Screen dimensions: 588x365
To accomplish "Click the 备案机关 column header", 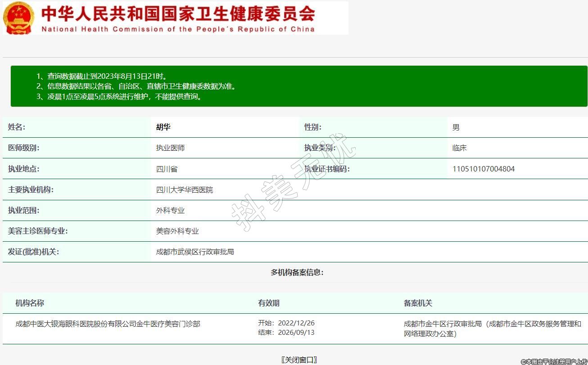I will click(418, 303).
